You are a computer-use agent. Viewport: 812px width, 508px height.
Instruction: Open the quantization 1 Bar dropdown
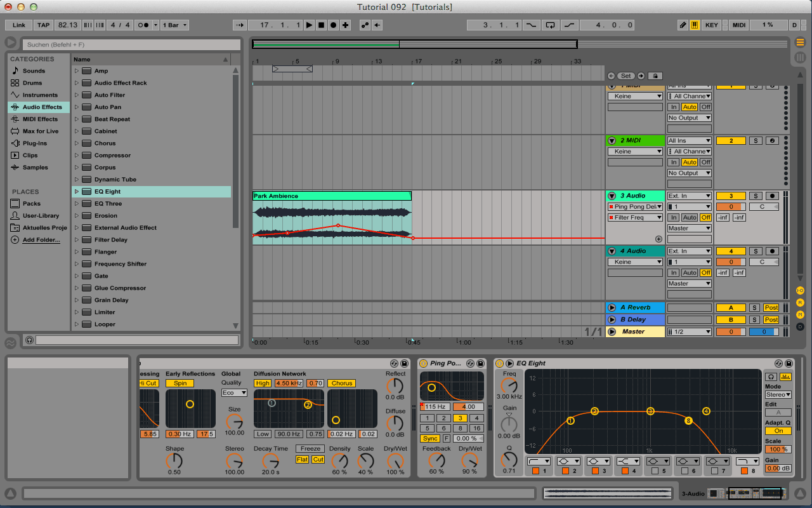(174, 25)
